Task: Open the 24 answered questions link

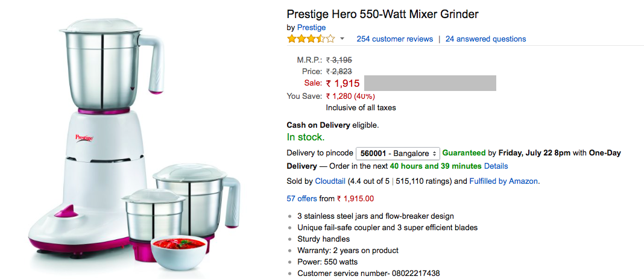Action: point(485,39)
